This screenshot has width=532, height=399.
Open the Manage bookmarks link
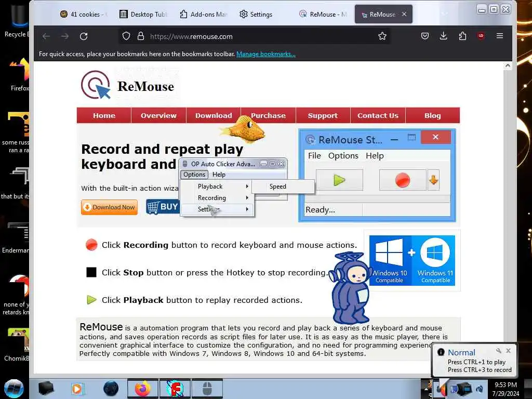(x=265, y=54)
